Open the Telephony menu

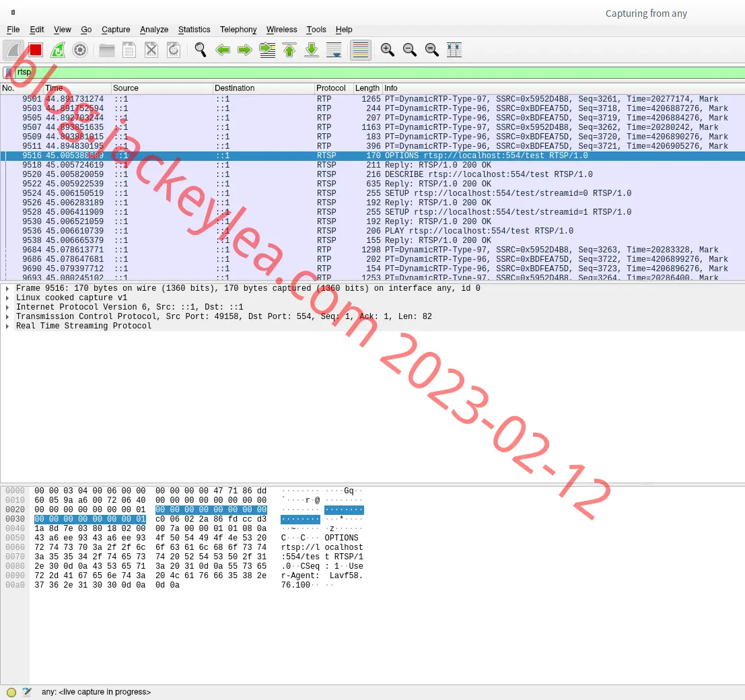click(x=238, y=30)
